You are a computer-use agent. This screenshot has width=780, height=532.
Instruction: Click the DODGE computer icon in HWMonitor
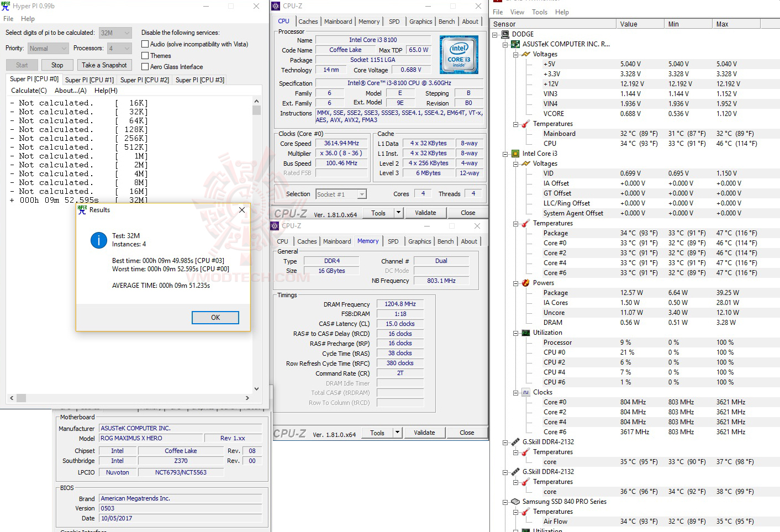[x=505, y=34]
